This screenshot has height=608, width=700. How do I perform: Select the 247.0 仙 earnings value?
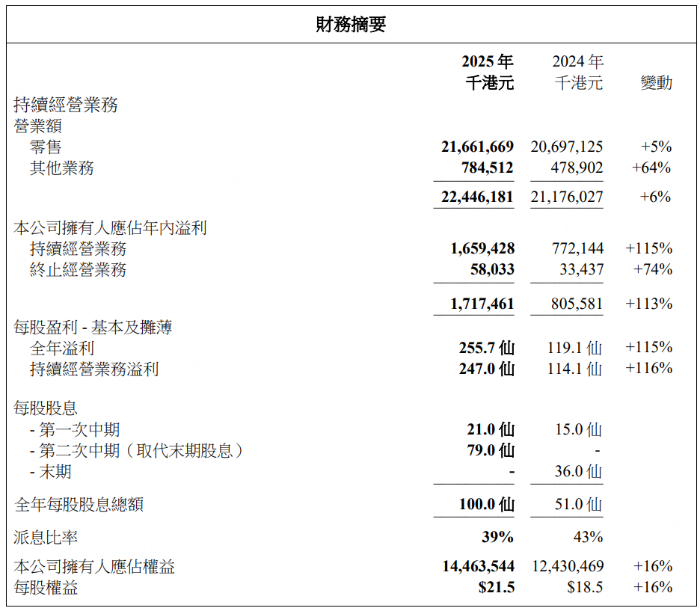[x=486, y=369]
